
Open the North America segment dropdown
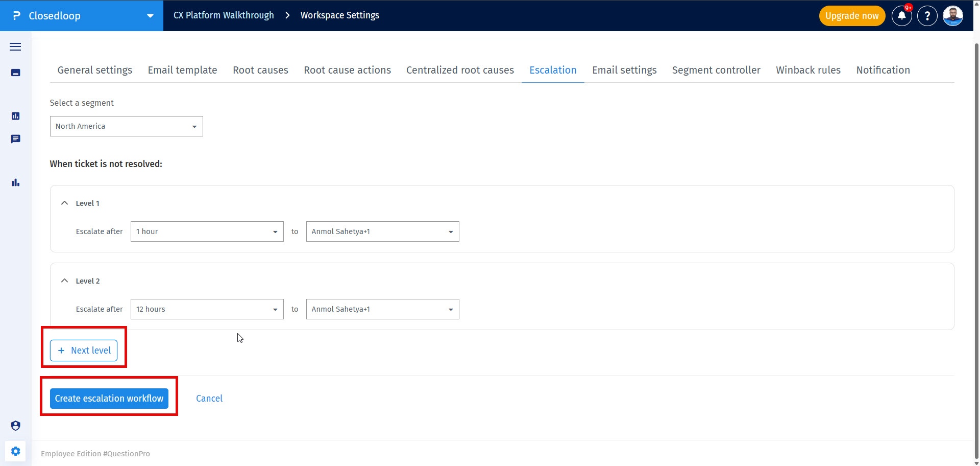tap(126, 126)
